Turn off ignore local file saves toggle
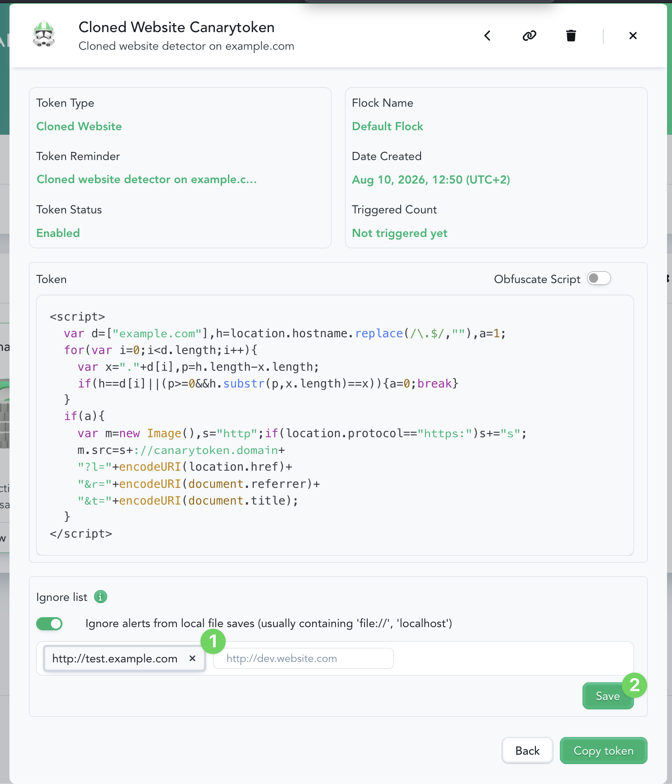672x784 pixels. [49, 624]
